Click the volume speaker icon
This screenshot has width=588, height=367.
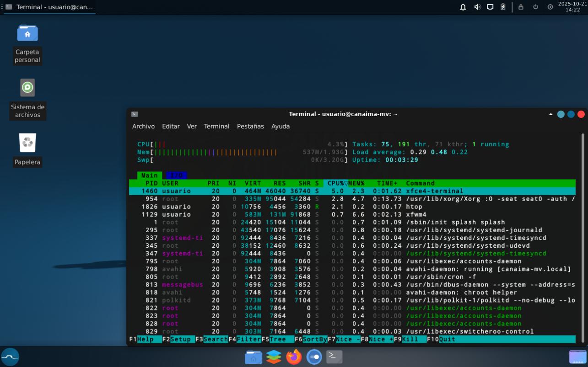(477, 7)
